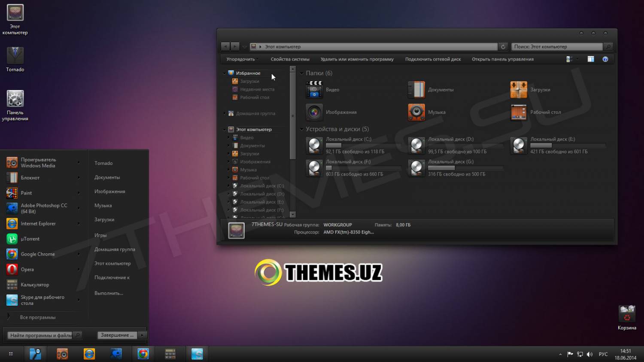Image resolution: width=644 pixels, height=362 pixels.
Task: Open the help icon in Explorer toolbar
Action: (605, 59)
